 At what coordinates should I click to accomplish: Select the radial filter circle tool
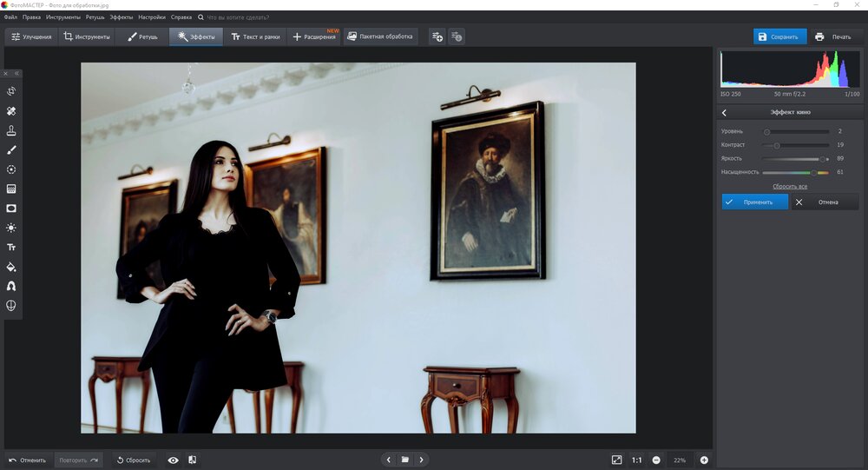11,169
